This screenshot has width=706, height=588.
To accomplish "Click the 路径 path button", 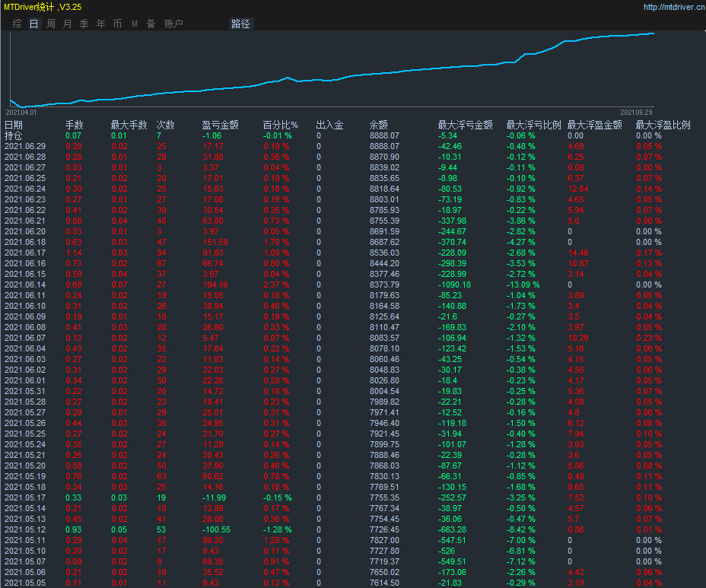I will (x=240, y=24).
